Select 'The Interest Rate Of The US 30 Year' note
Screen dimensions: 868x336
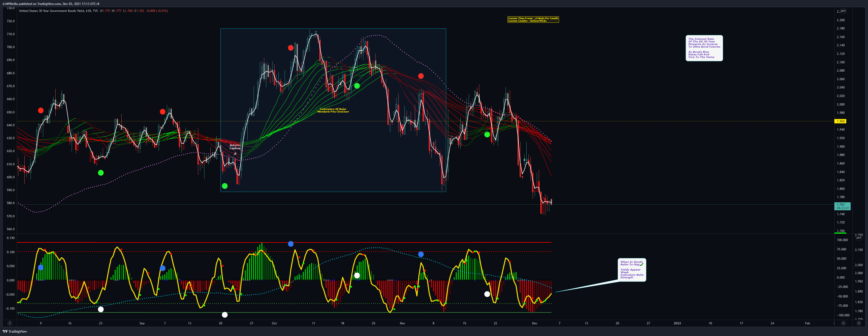(704, 48)
